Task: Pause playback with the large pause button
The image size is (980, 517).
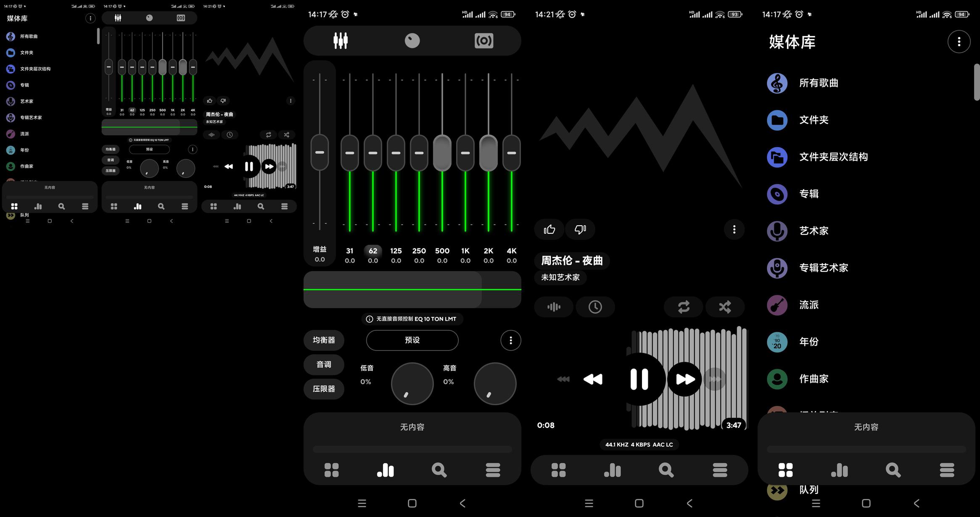Action: pyautogui.click(x=639, y=379)
